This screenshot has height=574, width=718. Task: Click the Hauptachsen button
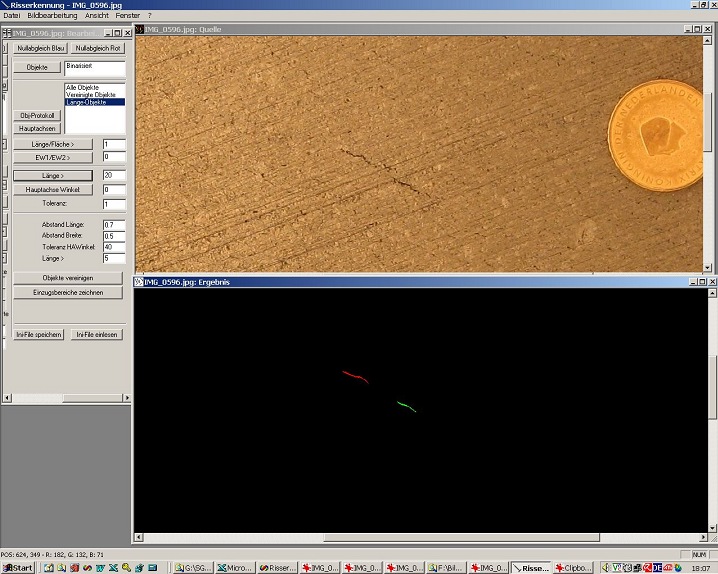(x=37, y=129)
